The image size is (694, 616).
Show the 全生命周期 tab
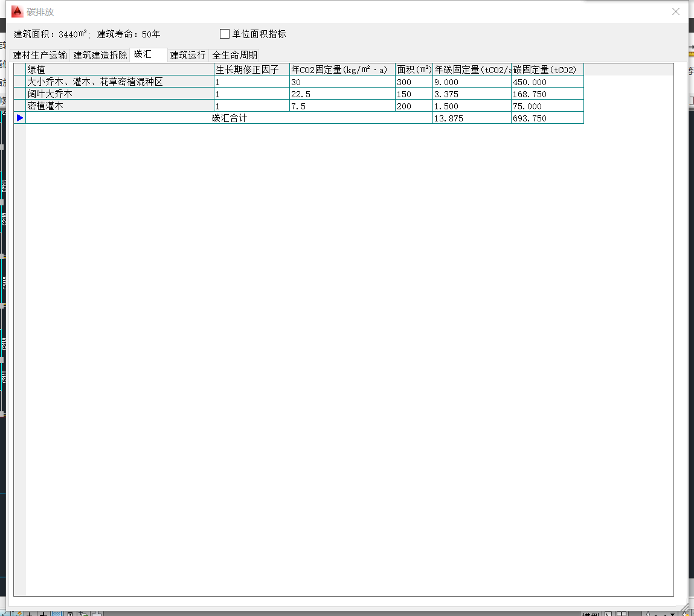point(234,55)
